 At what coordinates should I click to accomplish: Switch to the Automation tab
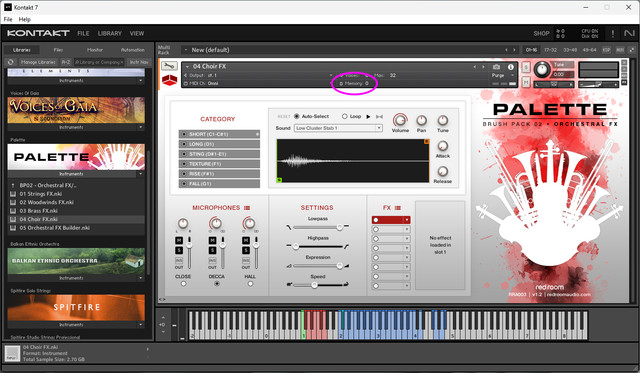pyautogui.click(x=133, y=50)
